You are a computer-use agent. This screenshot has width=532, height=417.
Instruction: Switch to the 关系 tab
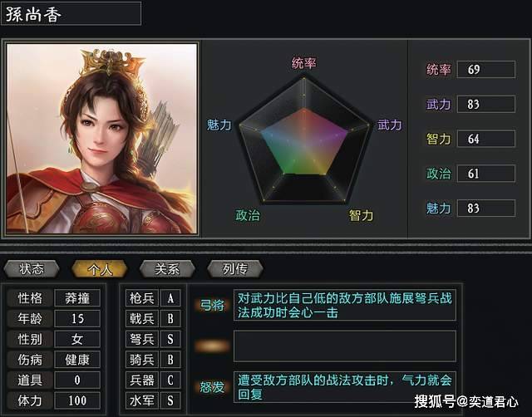coord(167,269)
